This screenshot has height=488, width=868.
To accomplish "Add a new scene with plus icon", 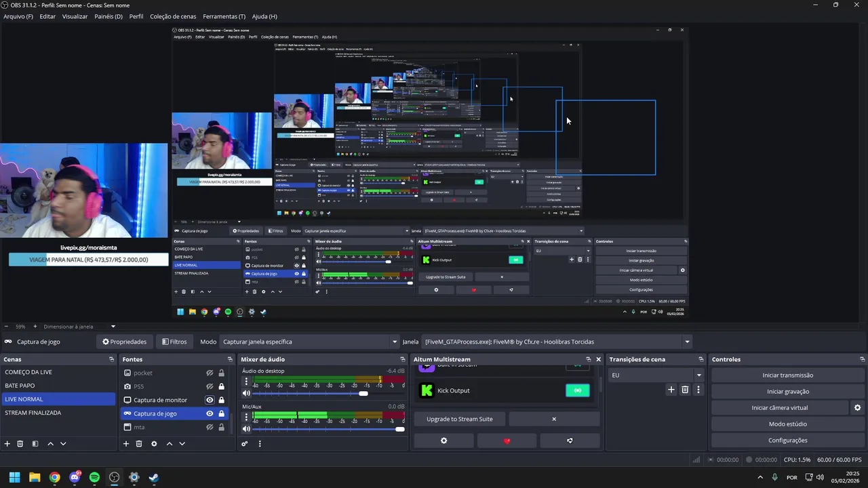I will (x=7, y=444).
